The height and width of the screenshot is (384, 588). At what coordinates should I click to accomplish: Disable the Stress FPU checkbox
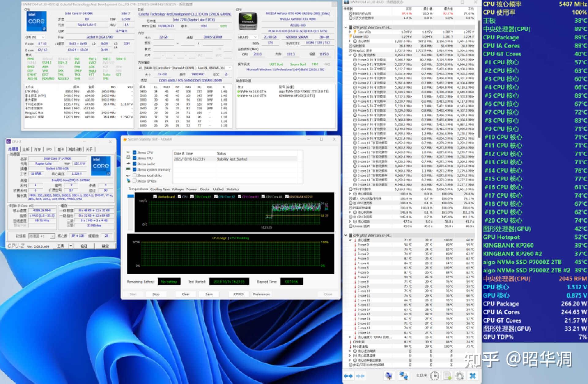coord(135,158)
